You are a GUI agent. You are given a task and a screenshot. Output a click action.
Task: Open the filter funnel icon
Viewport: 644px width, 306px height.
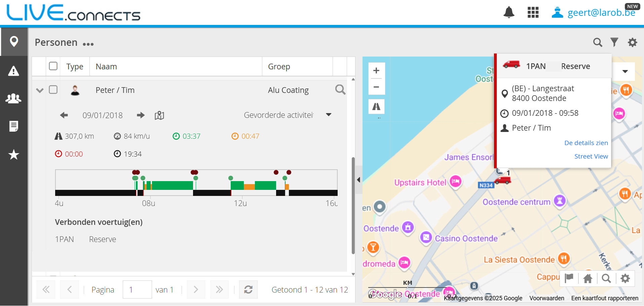point(614,42)
